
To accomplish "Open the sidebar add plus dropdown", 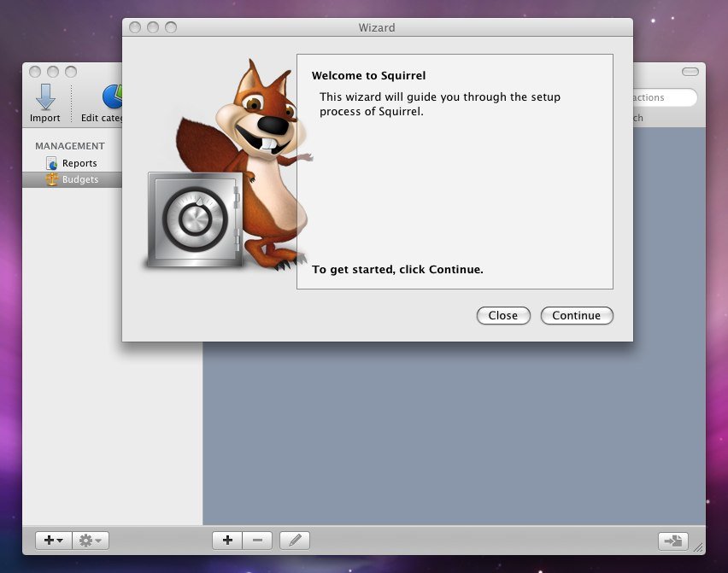I will 53,541.
